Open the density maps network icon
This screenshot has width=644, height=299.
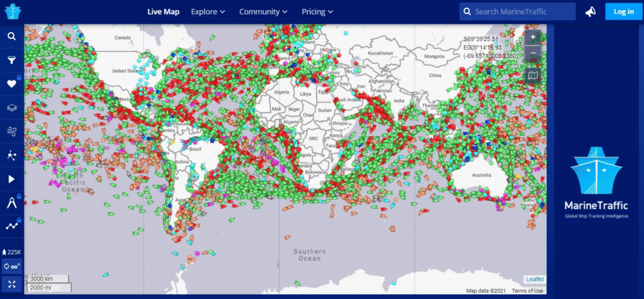(11, 155)
